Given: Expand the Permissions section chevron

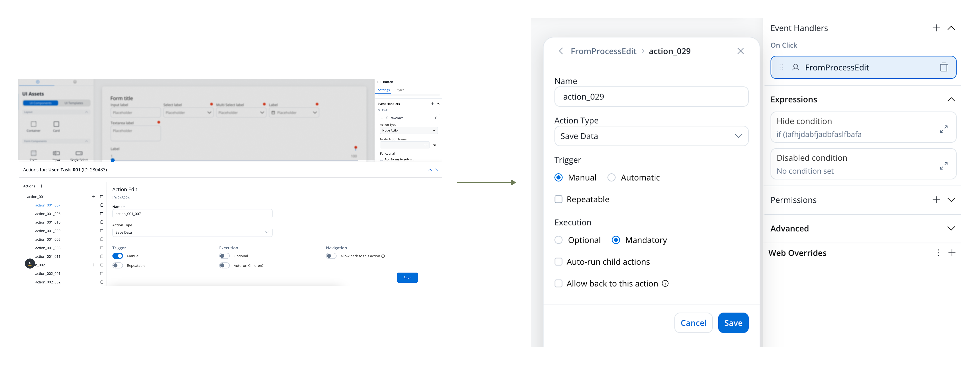Looking at the screenshot, I should click(951, 200).
